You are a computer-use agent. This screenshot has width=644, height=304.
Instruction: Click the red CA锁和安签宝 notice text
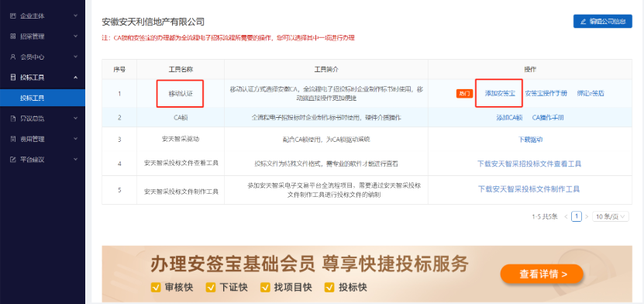point(229,38)
